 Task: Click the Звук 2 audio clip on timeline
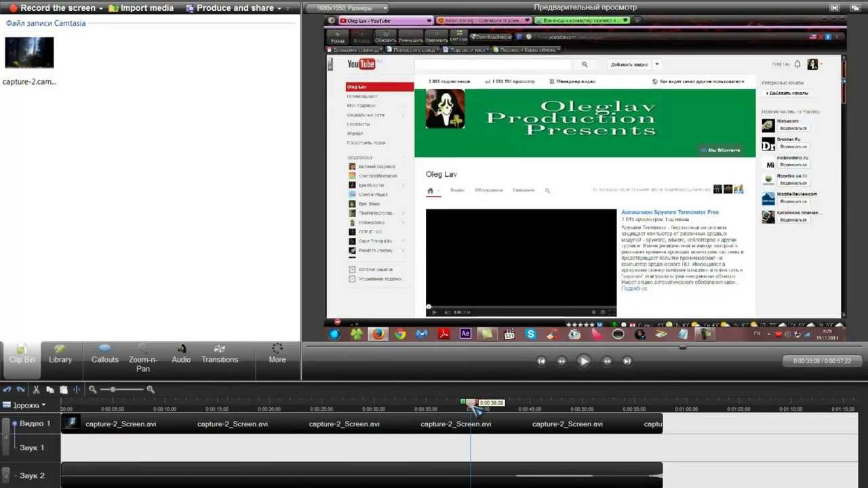[x=361, y=475]
